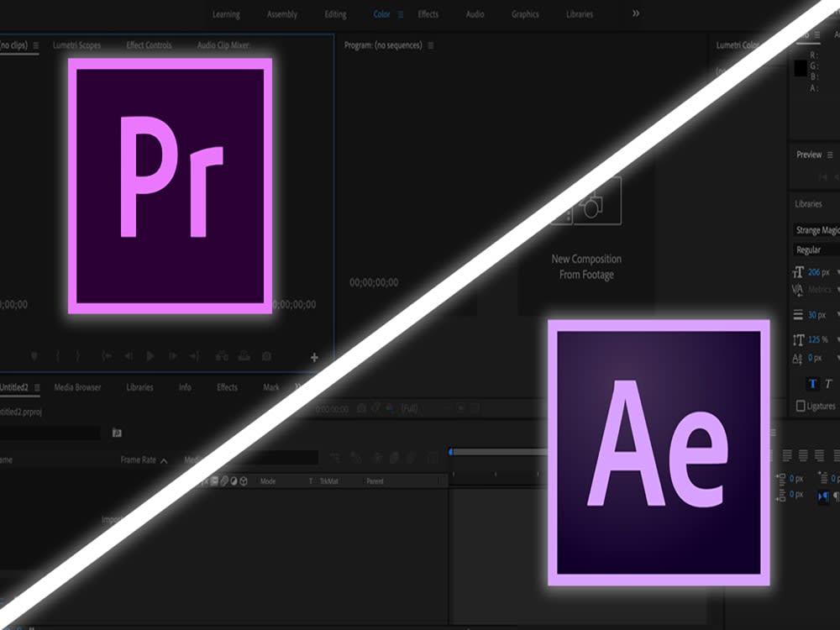Click the TrkMat column header
The width and height of the screenshot is (840, 630).
(x=329, y=481)
